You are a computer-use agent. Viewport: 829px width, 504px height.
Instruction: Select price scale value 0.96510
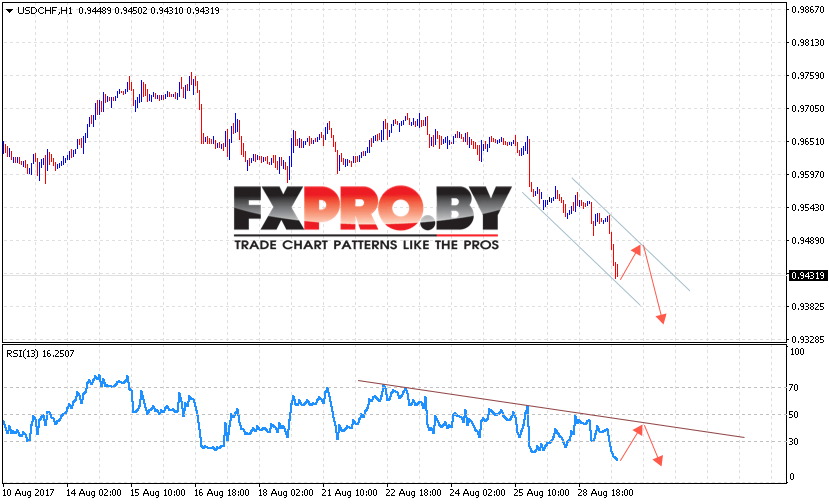[808, 141]
